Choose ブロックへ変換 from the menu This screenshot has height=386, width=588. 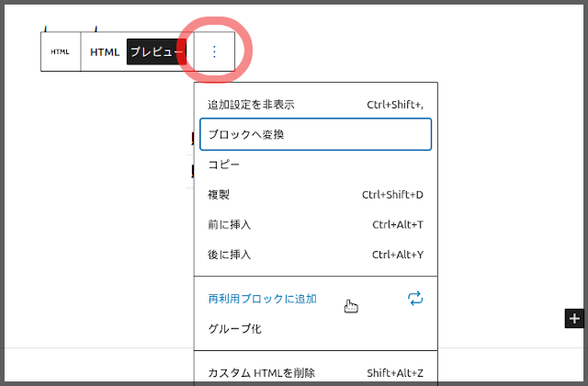(x=316, y=134)
